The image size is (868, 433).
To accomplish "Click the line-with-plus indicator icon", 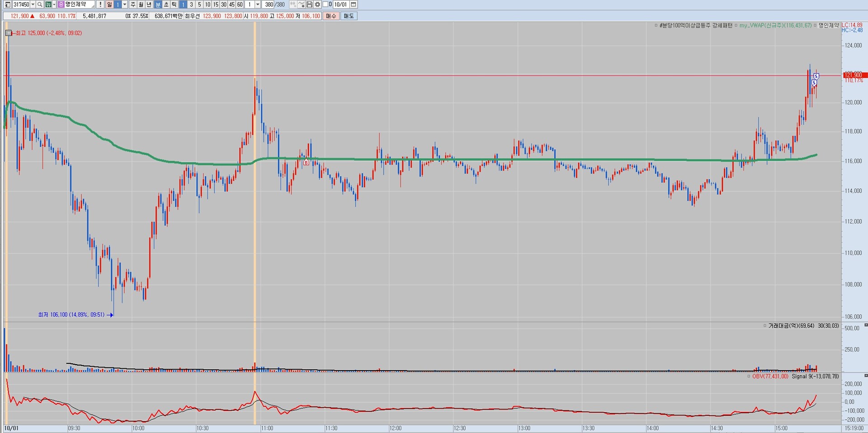I will click(x=302, y=5).
